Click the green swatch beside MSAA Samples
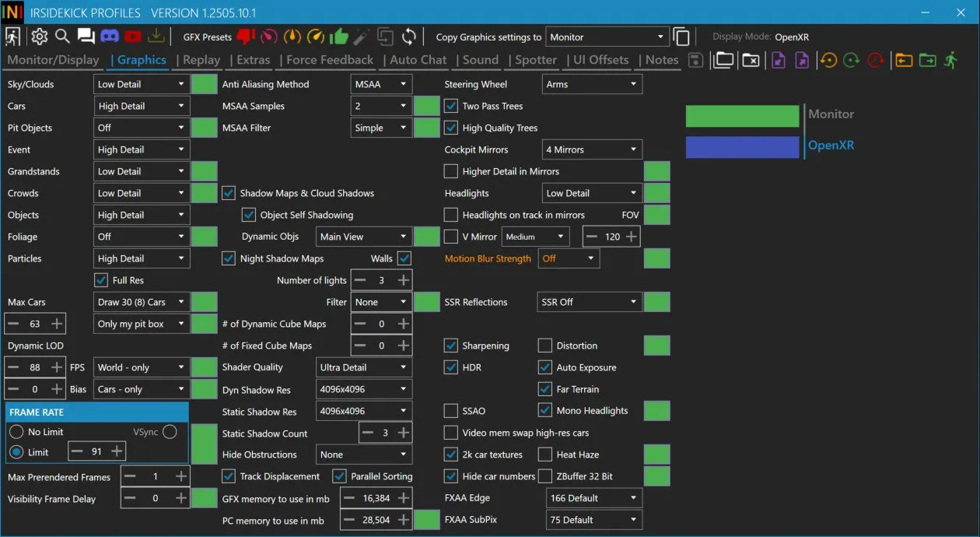 pyautogui.click(x=427, y=106)
